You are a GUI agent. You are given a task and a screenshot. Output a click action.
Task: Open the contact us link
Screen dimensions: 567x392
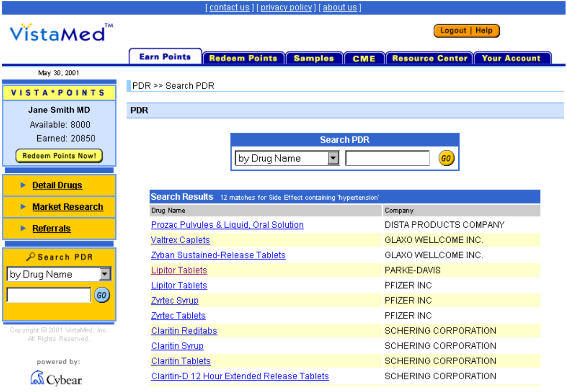[229, 7]
